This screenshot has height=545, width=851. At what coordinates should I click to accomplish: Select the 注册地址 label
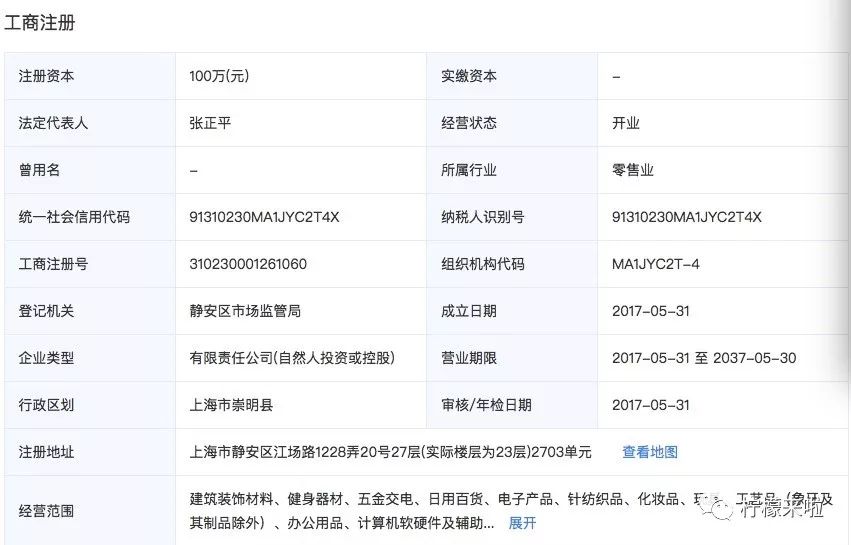46,452
